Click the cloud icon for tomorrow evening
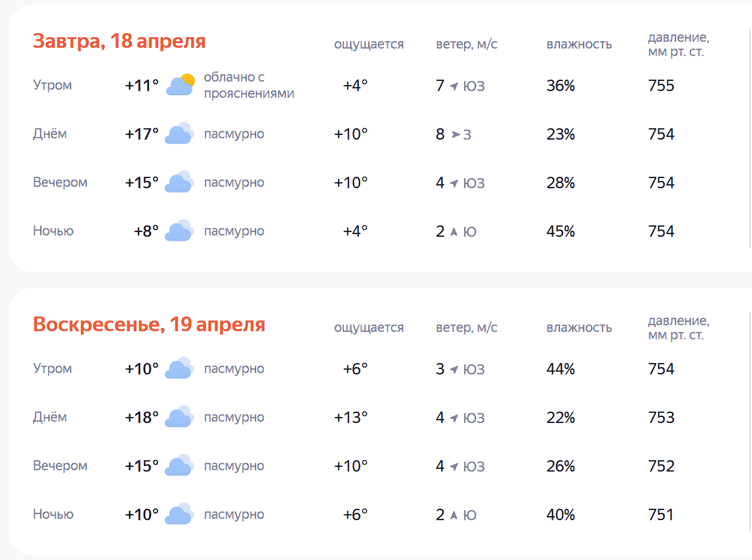Image resolution: width=752 pixels, height=560 pixels. pos(180,182)
